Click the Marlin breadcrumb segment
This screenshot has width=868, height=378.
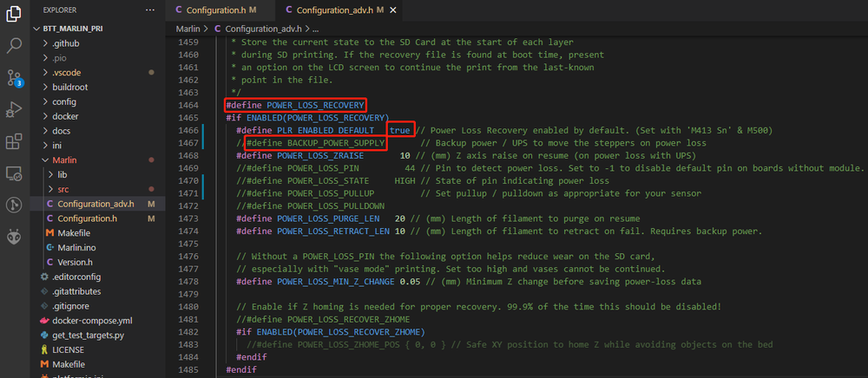click(x=186, y=29)
